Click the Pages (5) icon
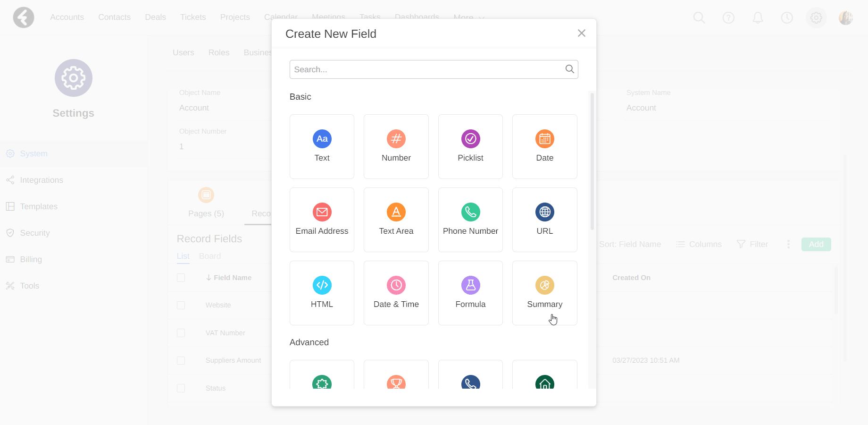This screenshot has height=425, width=868. pyautogui.click(x=206, y=195)
